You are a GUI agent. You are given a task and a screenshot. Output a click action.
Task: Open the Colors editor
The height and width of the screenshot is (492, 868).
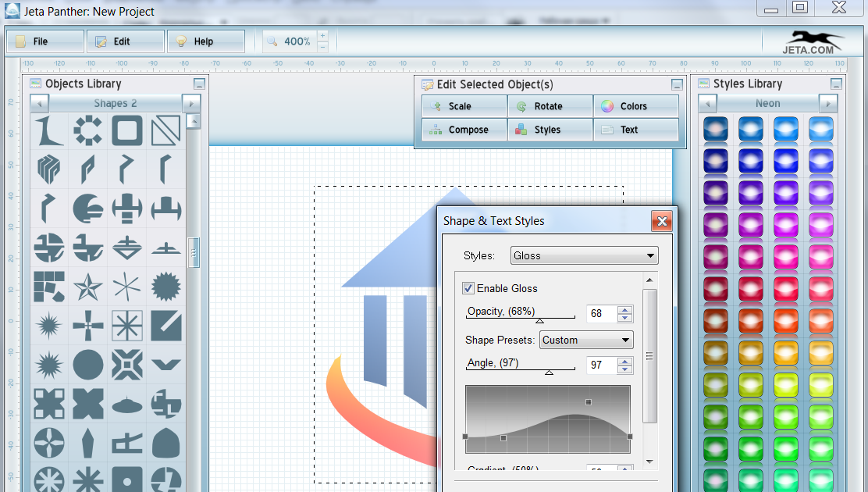[x=636, y=106]
